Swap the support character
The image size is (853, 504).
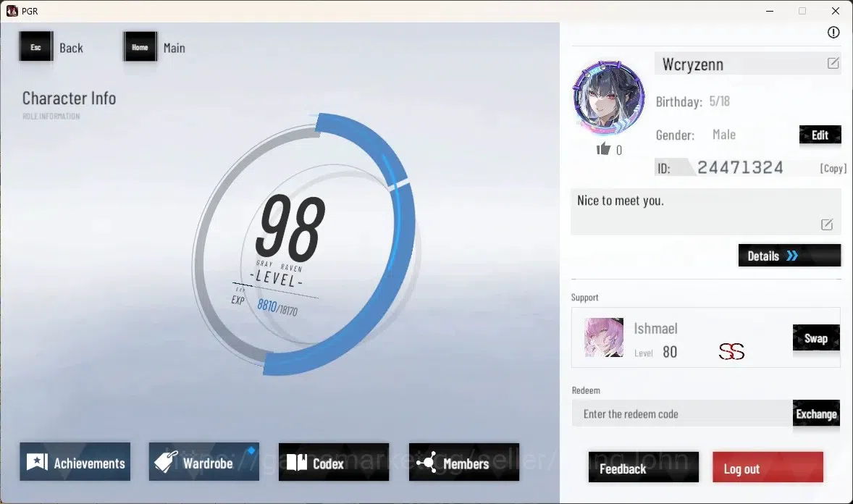(816, 338)
